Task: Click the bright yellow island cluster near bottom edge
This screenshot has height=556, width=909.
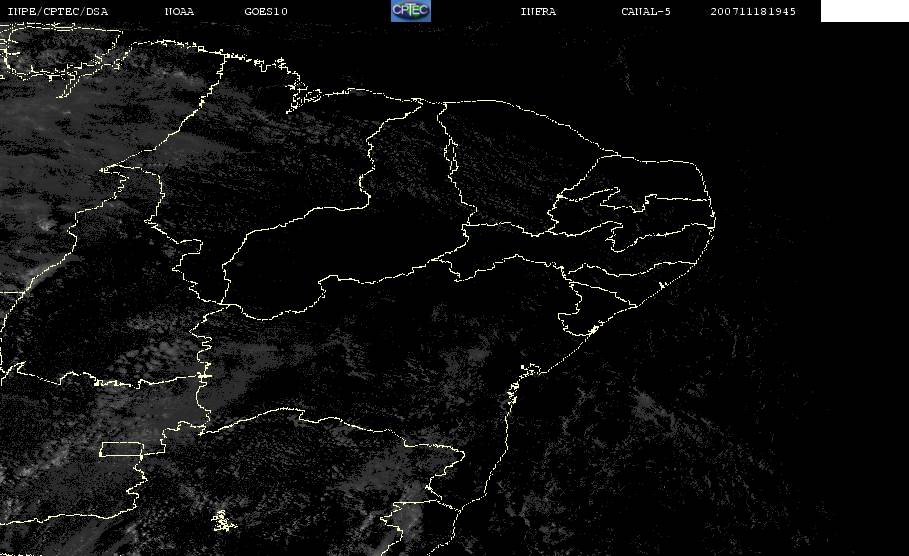Action: point(222,519)
